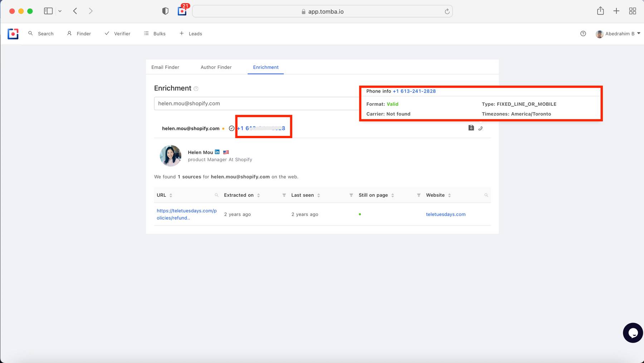Switch to the Author Finder tab
Image resolution: width=644 pixels, height=363 pixels.
[x=216, y=67]
